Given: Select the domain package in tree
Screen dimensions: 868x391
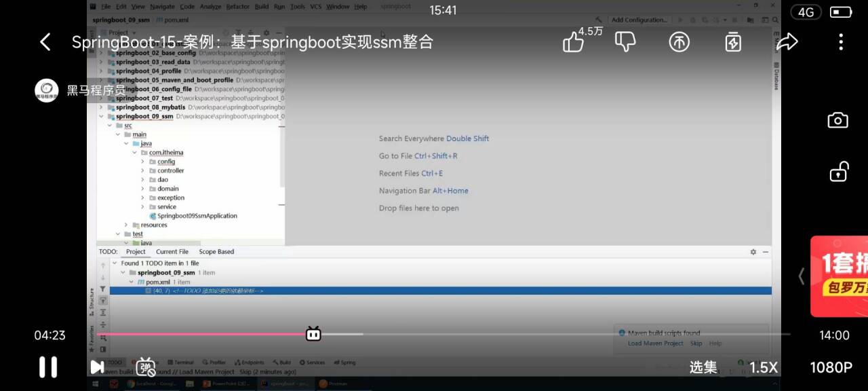Looking at the screenshot, I should 168,189.
